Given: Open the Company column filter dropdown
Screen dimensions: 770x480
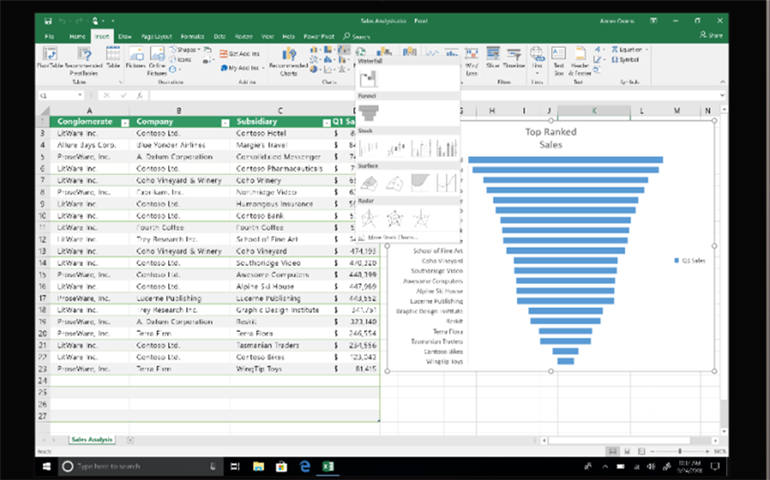Looking at the screenshot, I should (x=225, y=123).
